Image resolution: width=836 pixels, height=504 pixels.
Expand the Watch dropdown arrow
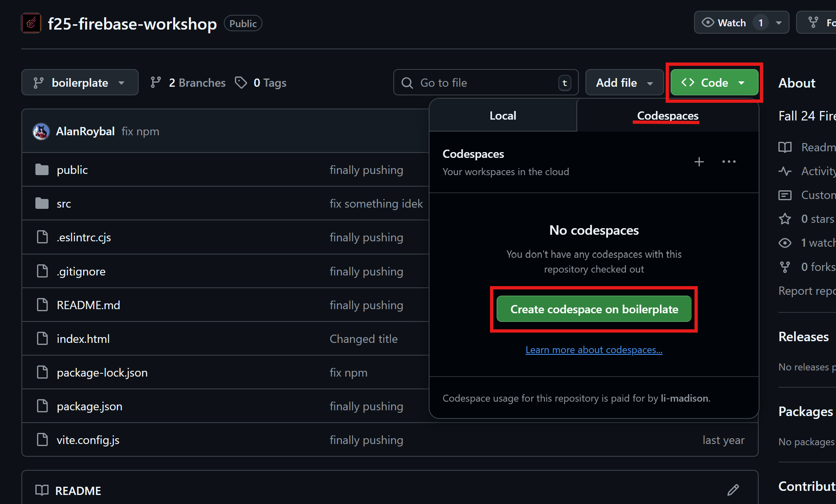[x=779, y=23]
